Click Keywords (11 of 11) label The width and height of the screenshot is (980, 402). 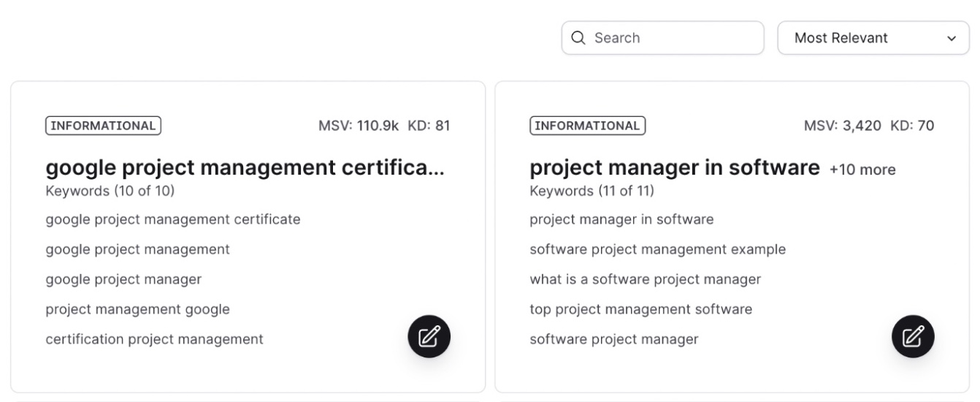592,191
